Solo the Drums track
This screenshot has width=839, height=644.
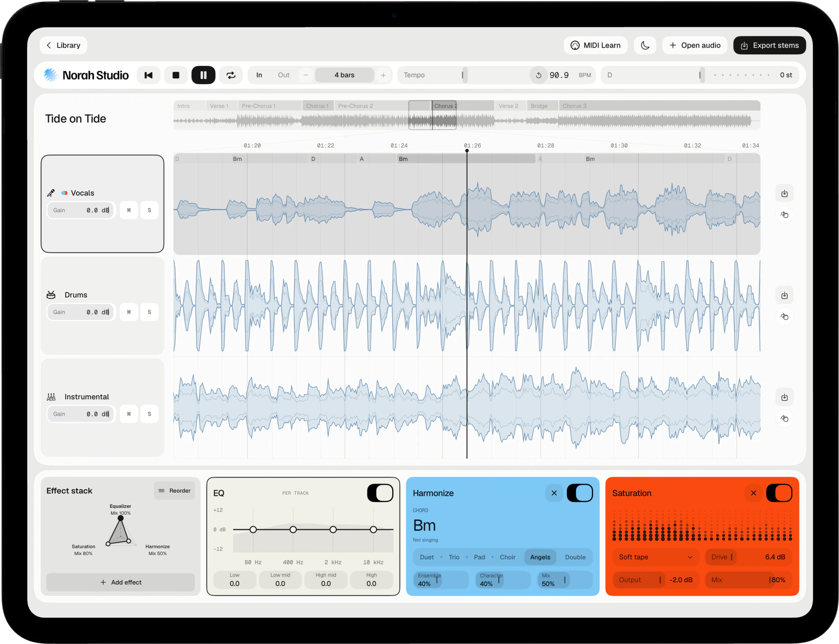coord(149,312)
